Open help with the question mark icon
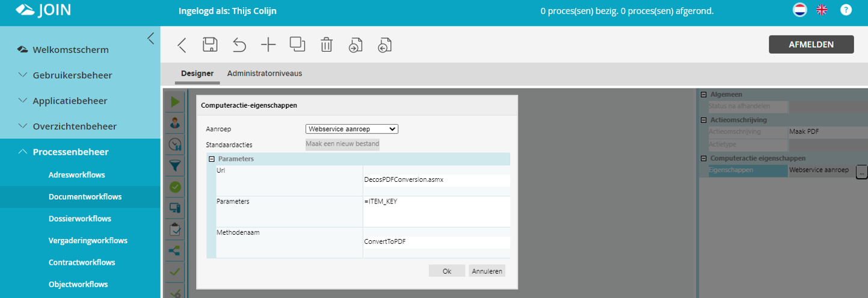 (846, 10)
